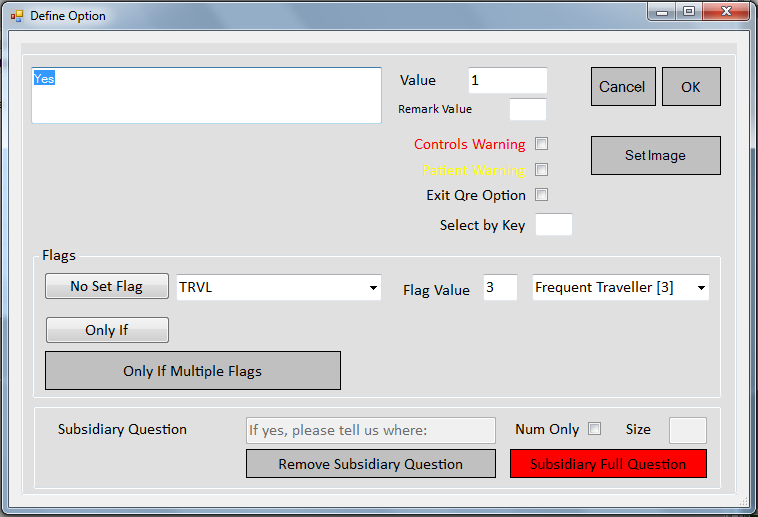Click the Select by Key box
The width and height of the screenshot is (758, 517).
click(x=554, y=225)
